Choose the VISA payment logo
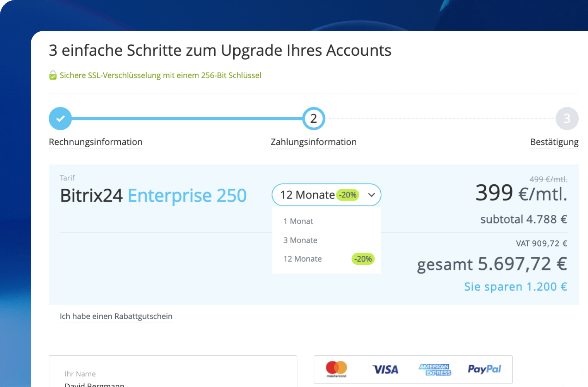 pos(385,370)
